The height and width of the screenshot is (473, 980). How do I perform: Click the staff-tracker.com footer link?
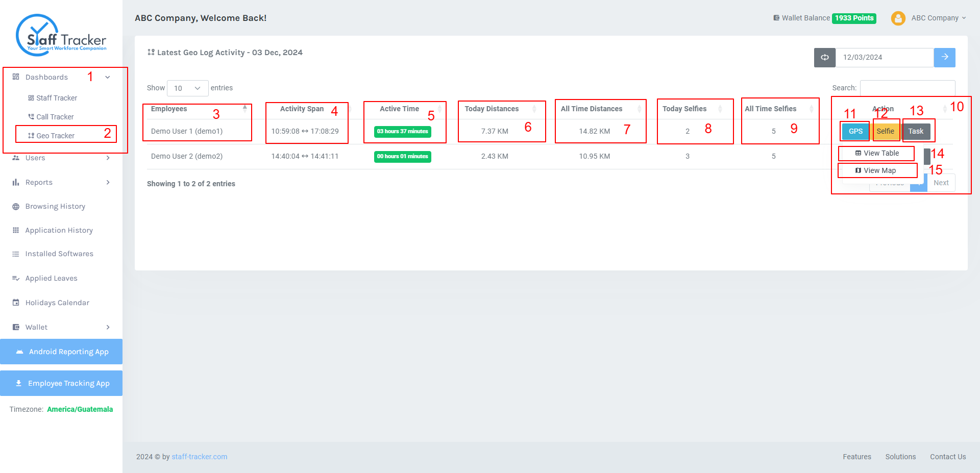pyautogui.click(x=200, y=457)
